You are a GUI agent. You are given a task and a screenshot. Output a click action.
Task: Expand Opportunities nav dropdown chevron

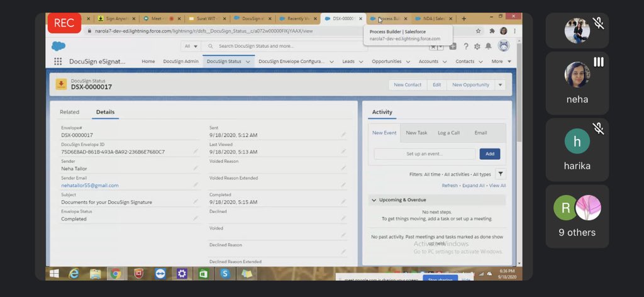click(x=408, y=62)
